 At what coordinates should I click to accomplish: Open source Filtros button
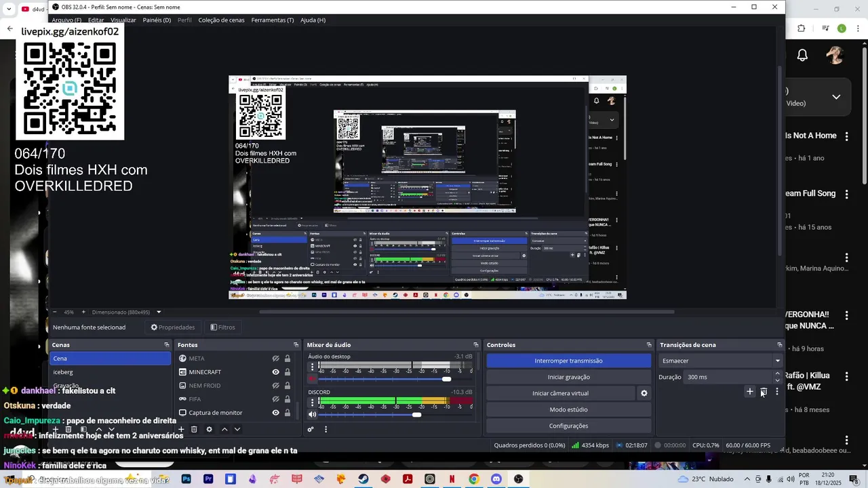tap(222, 327)
